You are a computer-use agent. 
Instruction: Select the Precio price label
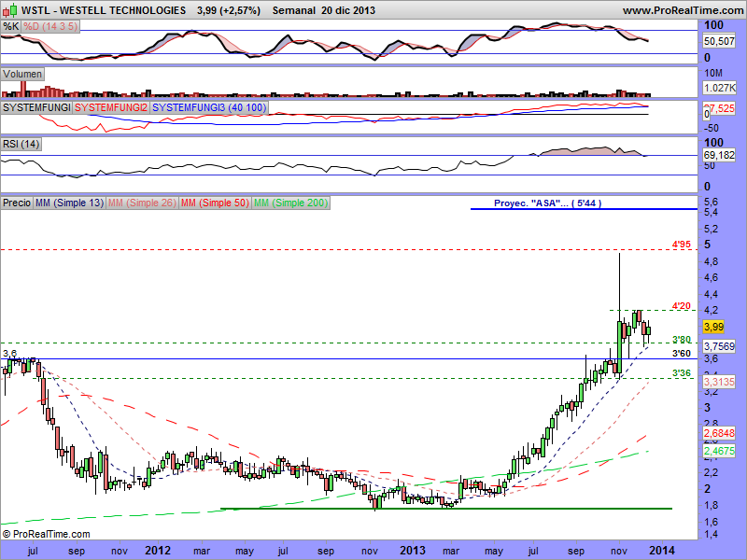tap(17, 203)
